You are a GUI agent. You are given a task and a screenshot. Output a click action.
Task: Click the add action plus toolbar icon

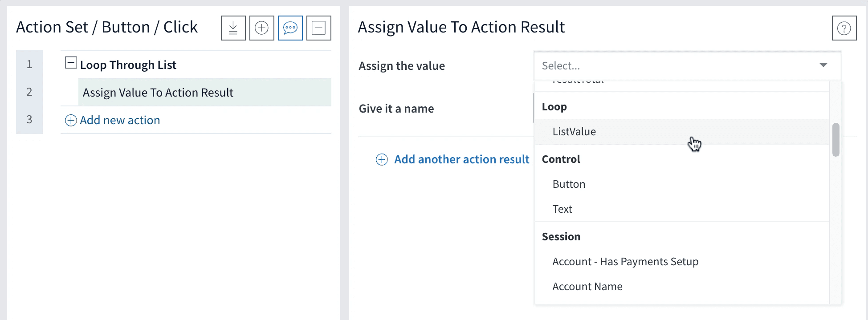261,28
